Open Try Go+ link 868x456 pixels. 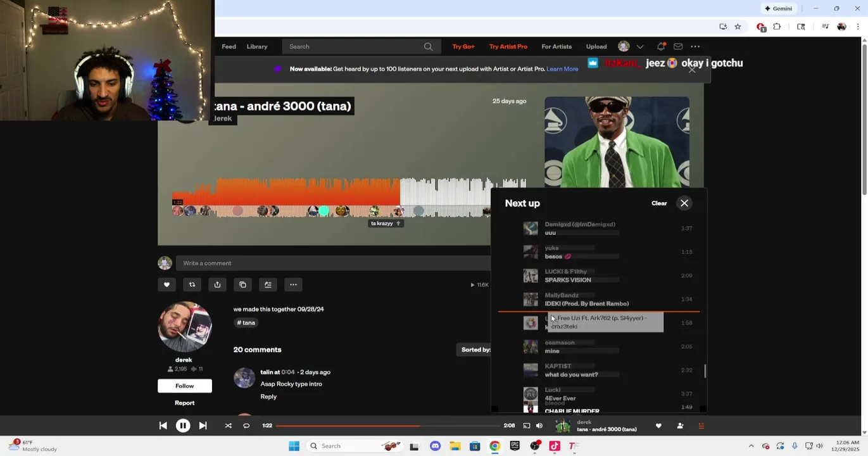click(463, 46)
